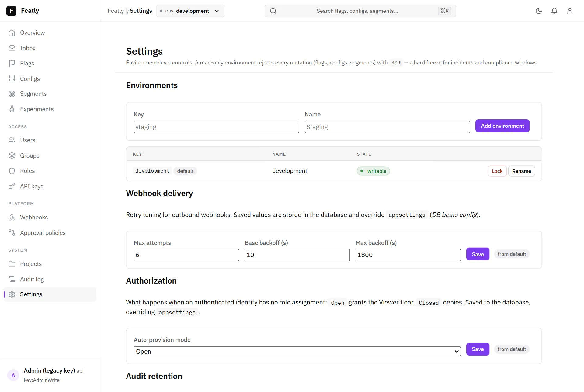Click the Experiments flask icon
This screenshot has height=392, width=584.
coord(12,109)
